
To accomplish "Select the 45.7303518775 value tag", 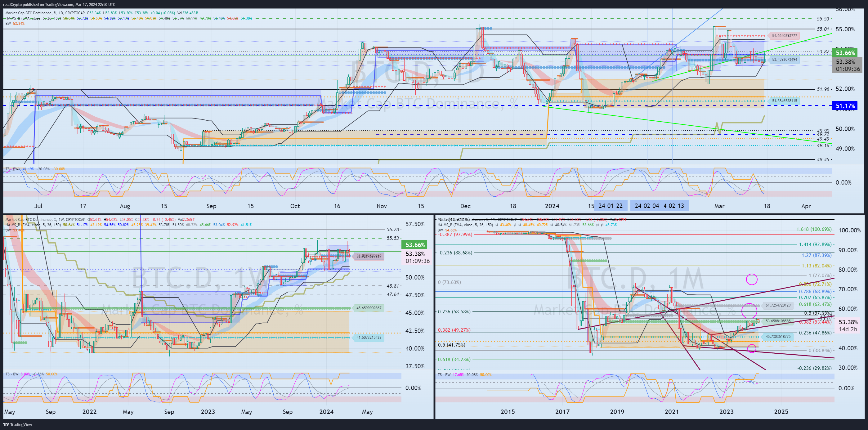I will (778, 336).
